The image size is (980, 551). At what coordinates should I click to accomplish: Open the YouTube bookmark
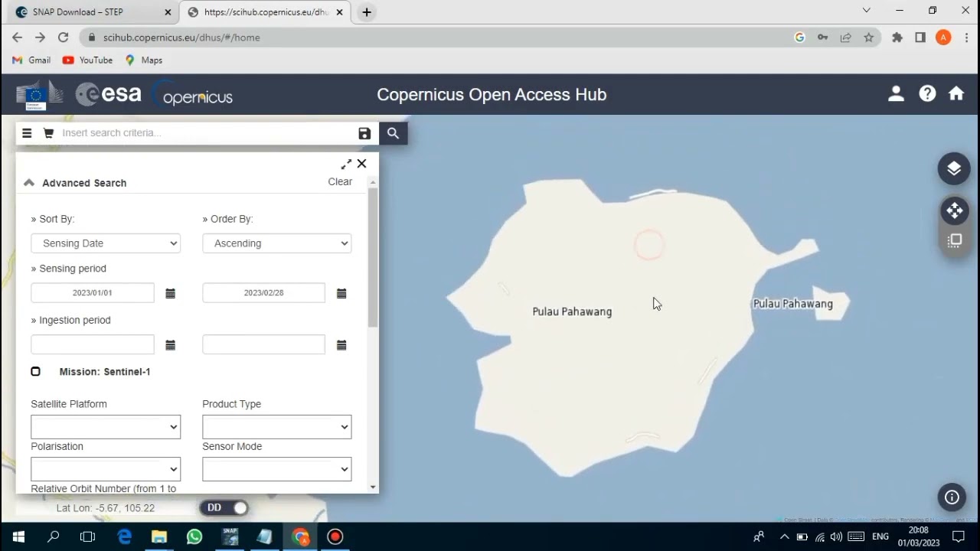point(88,60)
